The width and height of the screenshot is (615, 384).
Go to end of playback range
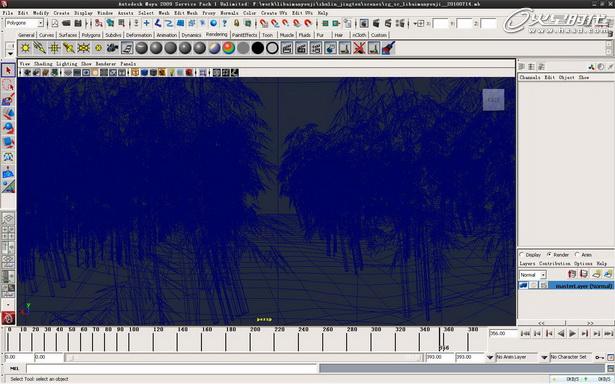(608, 333)
